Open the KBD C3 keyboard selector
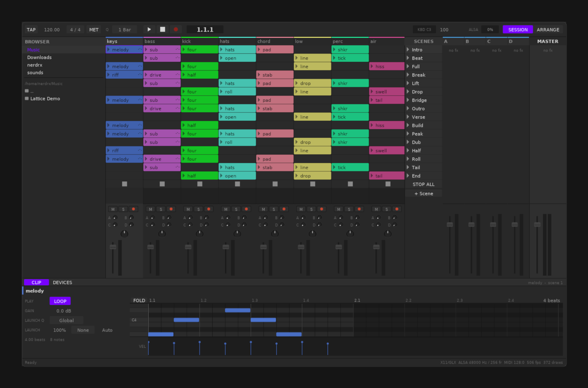The height and width of the screenshot is (388, 588). [424, 30]
